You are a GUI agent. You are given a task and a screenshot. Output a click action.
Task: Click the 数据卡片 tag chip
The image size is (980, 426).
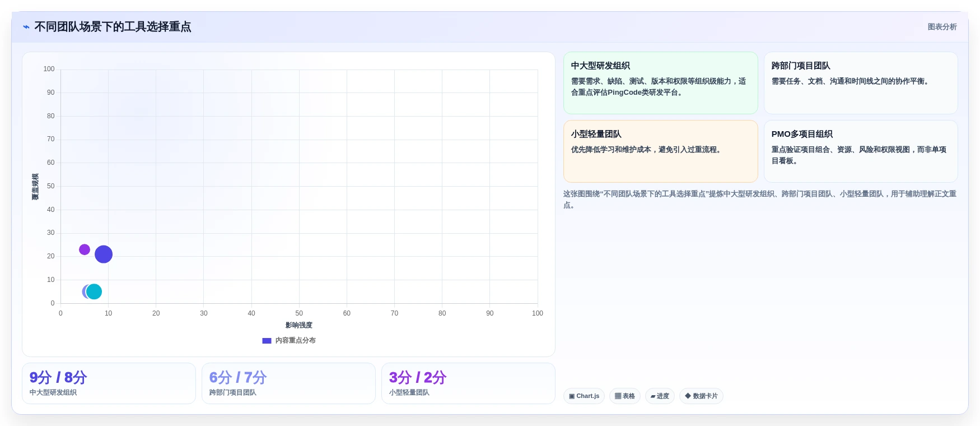coord(701,396)
